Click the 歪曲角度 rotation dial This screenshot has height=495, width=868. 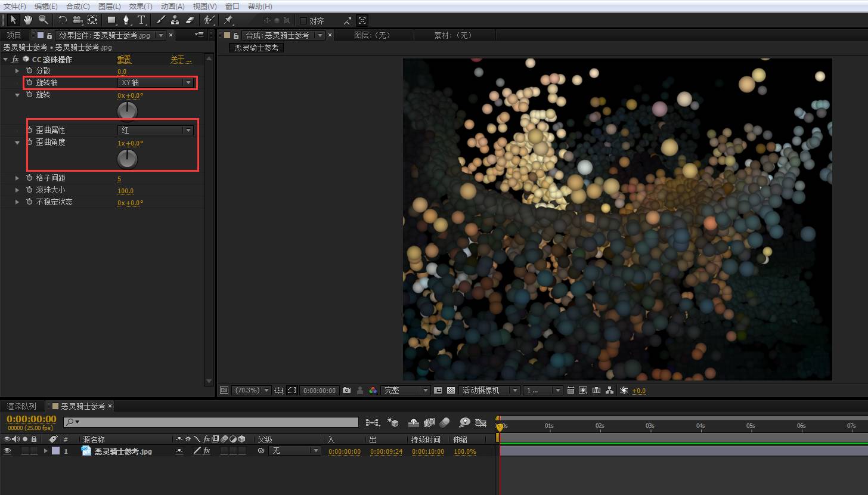(127, 159)
